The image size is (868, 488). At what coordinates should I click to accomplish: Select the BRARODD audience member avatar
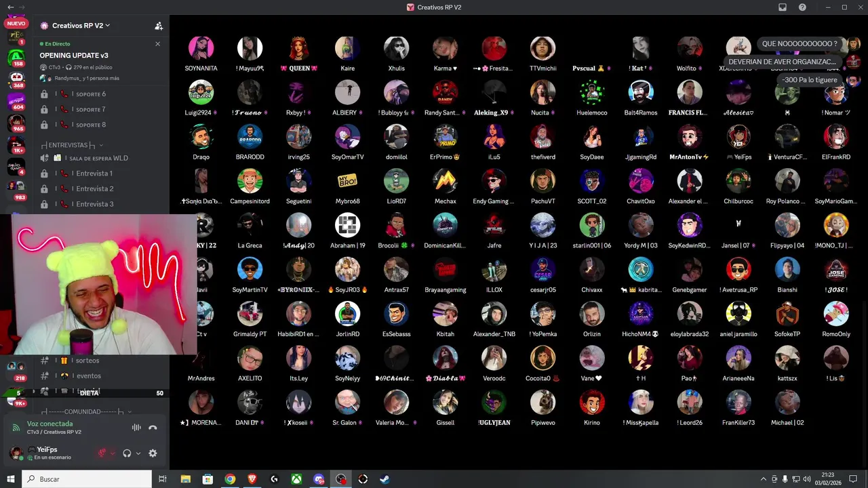(x=250, y=136)
